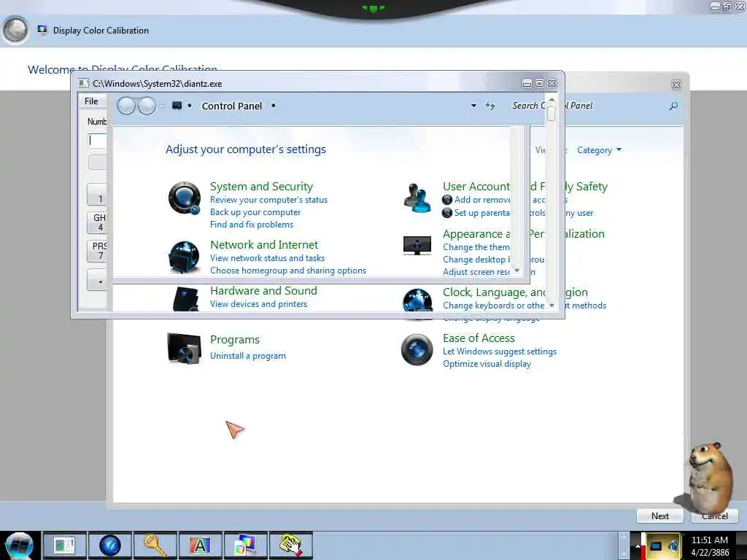Click the outer scrollbar thumb beside the search box
This screenshot has height=560, width=747.
coord(551,113)
